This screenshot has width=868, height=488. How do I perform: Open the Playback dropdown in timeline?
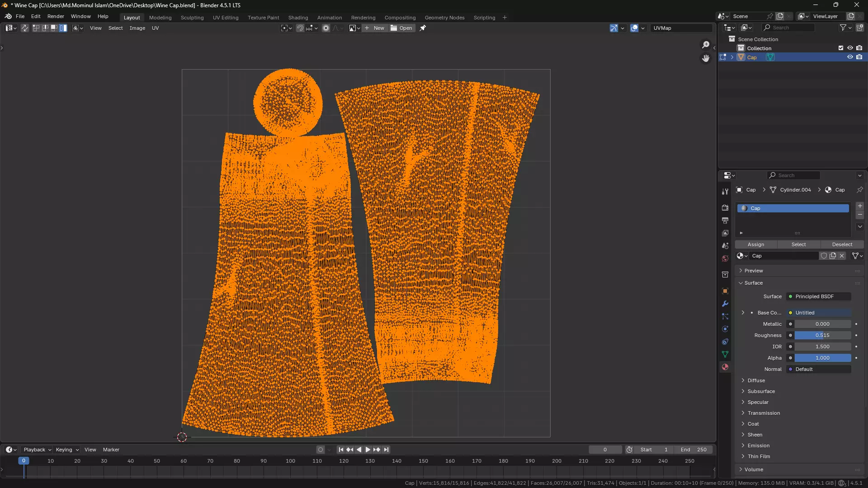[x=37, y=450]
